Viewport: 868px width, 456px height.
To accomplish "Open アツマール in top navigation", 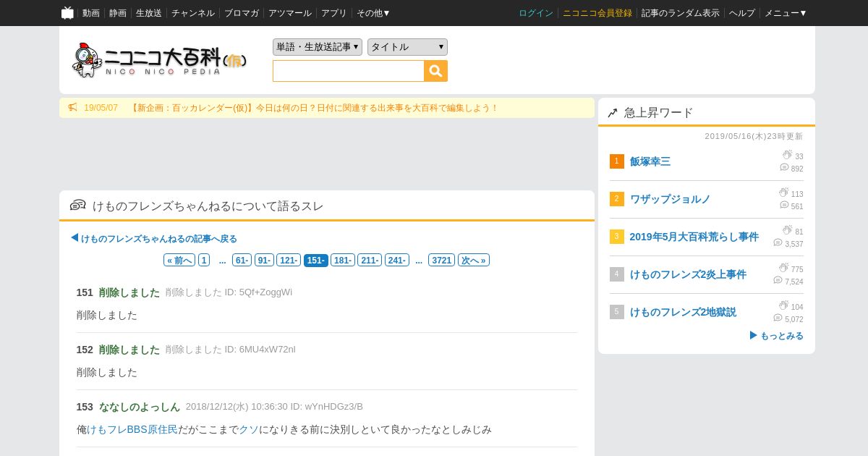I will coord(290,13).
